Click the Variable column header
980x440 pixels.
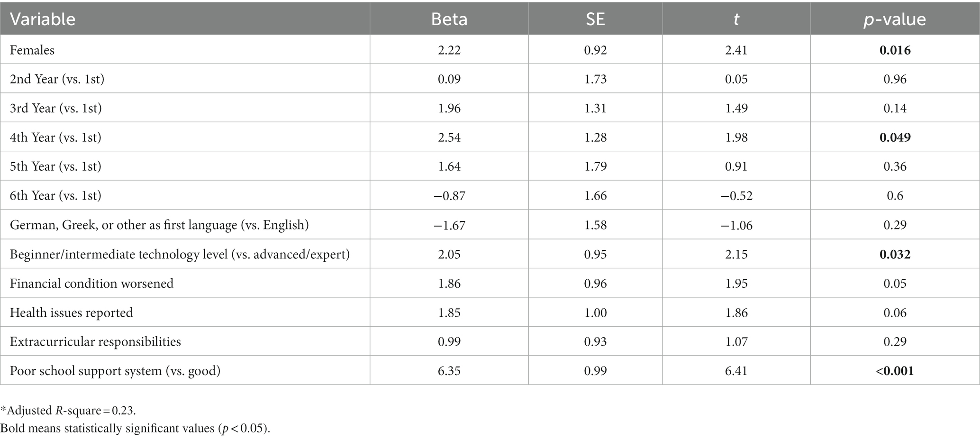[43, 19]
